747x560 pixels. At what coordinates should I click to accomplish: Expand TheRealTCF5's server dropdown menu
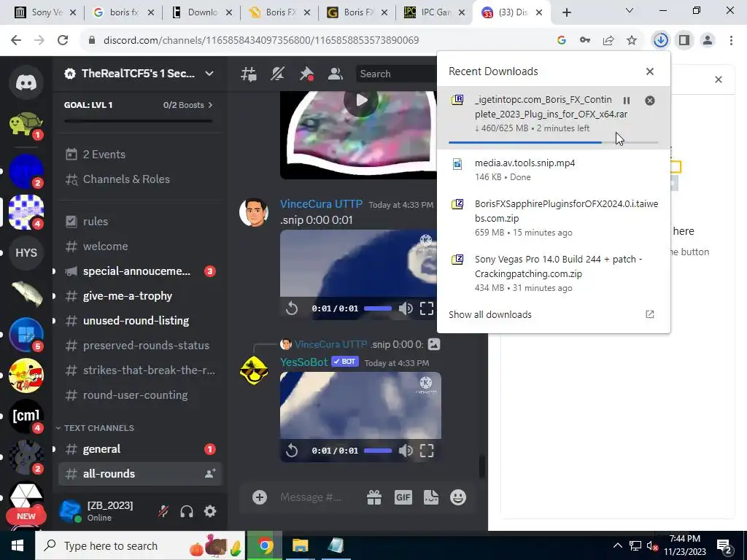click(209, 74)
